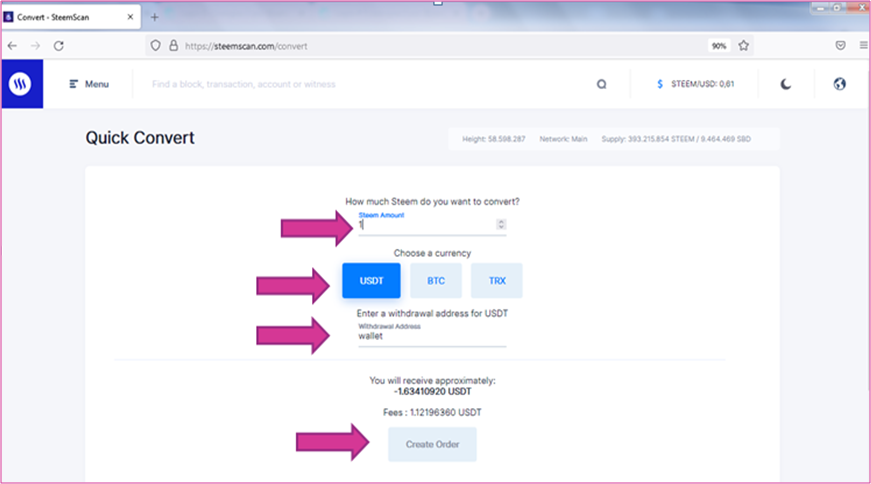
Task: Click the Create Order button
Action: tap(432, 444)
